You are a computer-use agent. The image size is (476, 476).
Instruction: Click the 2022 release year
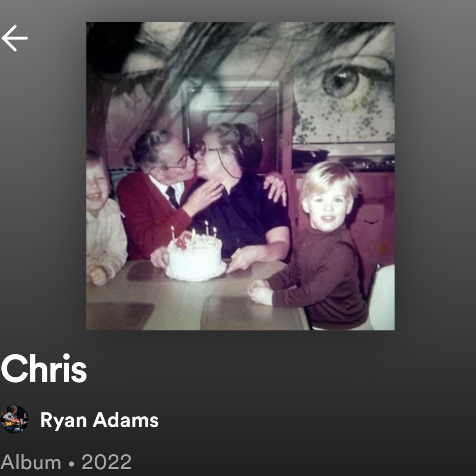point(106,462)
